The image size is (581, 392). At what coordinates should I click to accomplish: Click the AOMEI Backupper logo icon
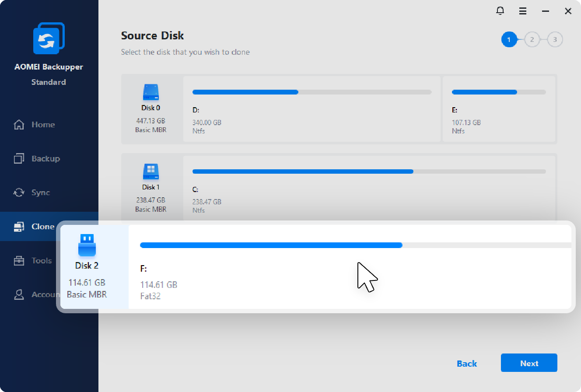click(x=49, y=38)
